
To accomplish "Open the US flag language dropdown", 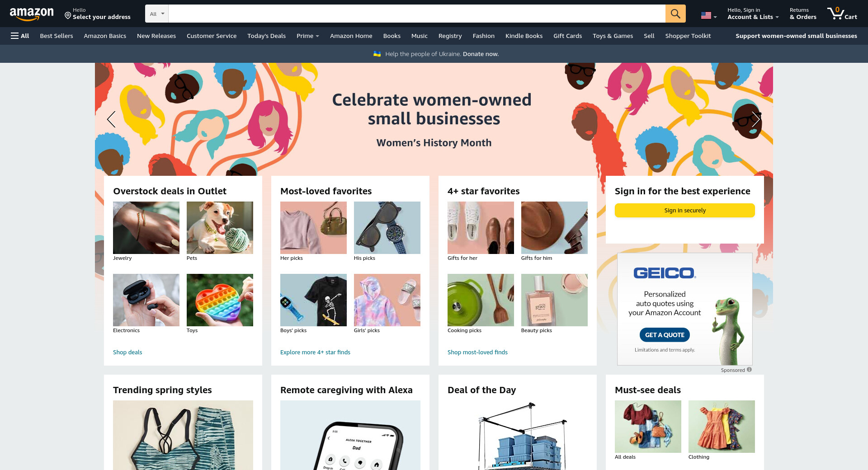I will click(709, 15).
